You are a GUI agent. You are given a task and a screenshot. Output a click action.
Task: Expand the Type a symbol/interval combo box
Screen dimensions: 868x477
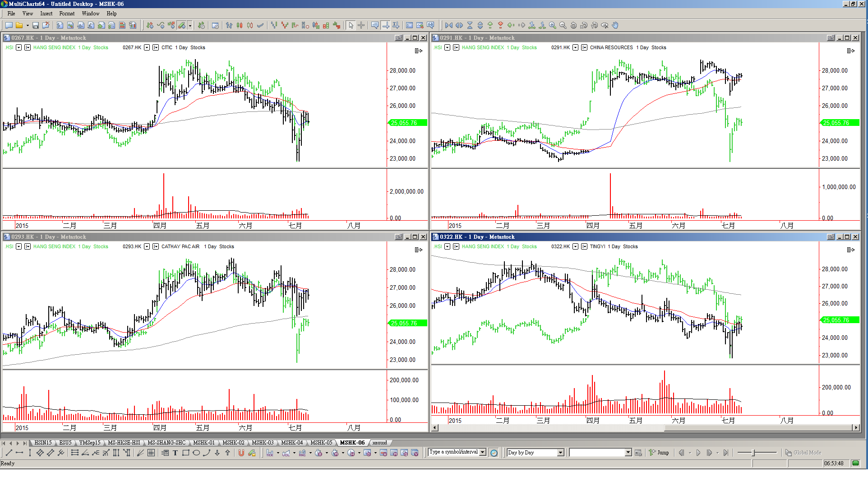click(483, 452)
